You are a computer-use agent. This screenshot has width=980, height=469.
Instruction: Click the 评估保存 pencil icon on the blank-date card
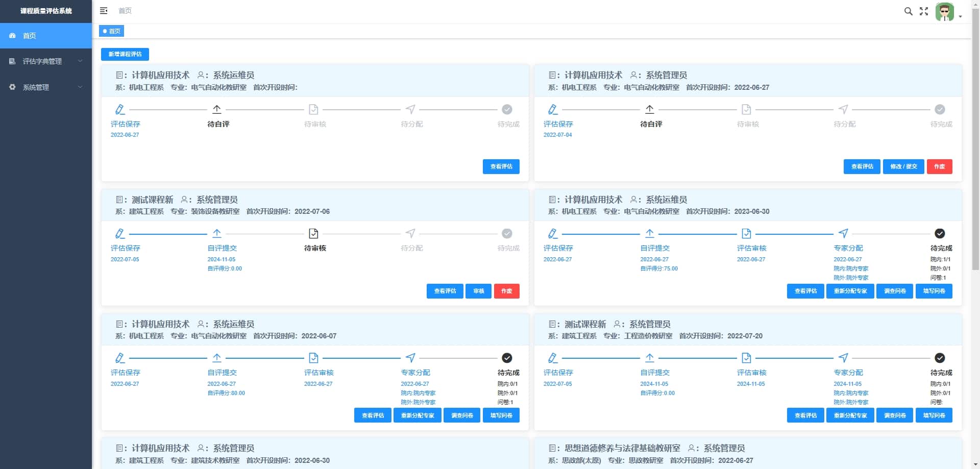point(120,109)
